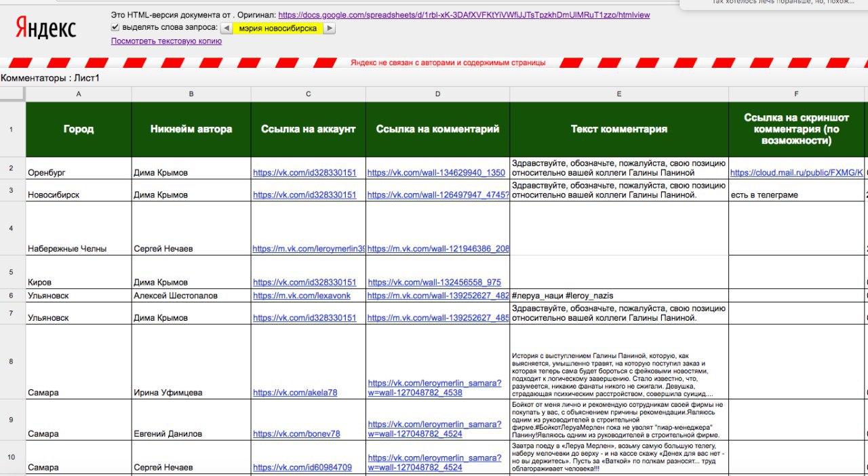
Task: Jump to previous highlighted query word arrow
Action: (226, 28)
